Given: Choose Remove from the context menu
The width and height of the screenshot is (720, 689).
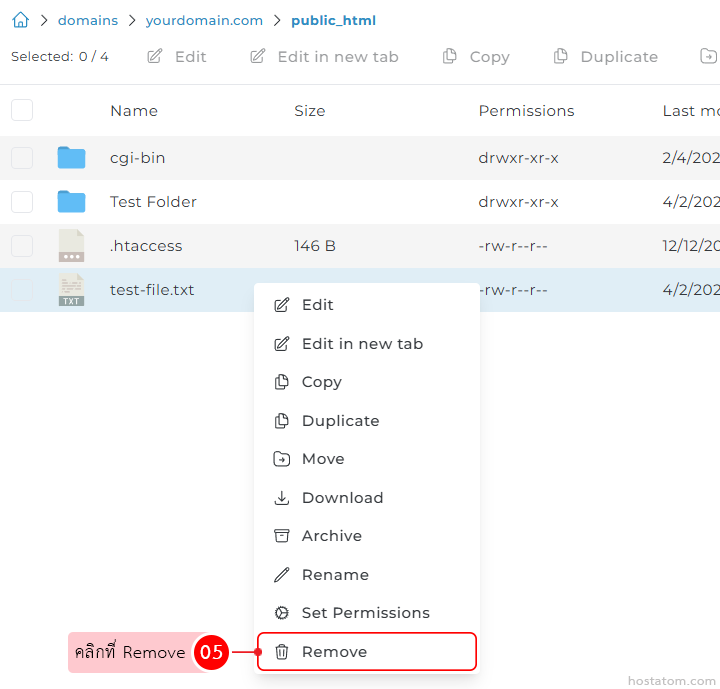Looking at the screenshot, I should [366, 651].
